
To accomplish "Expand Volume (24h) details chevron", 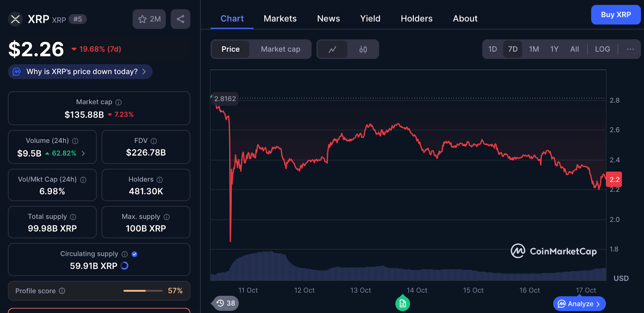I will click(x=83, y=153).
